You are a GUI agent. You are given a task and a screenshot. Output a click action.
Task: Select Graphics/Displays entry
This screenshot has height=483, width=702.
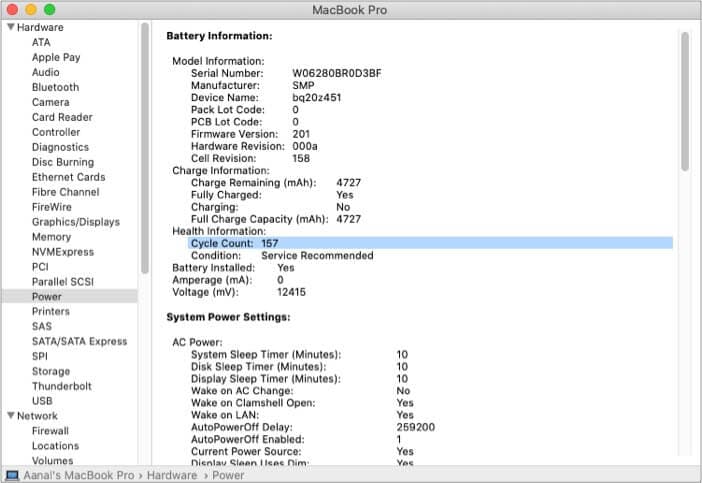[76, 222]
